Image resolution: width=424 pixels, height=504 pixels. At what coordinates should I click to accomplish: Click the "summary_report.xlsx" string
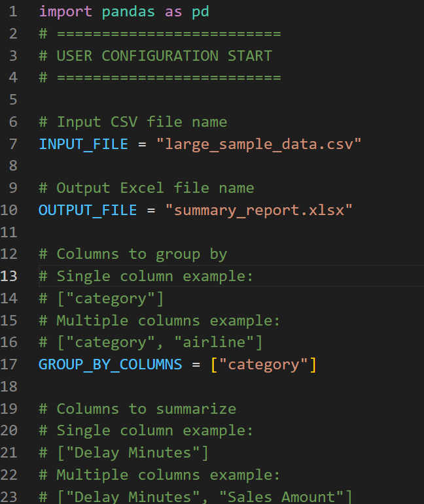pos(258,210)
